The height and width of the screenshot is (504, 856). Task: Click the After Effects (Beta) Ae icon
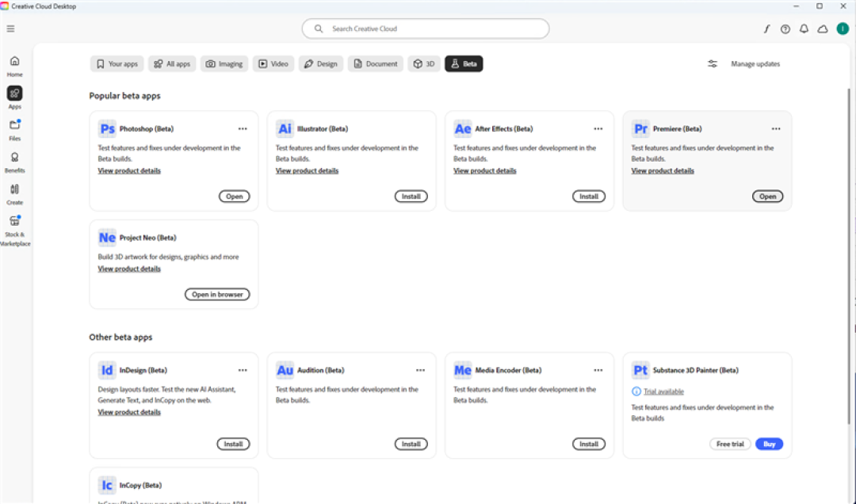462,129
